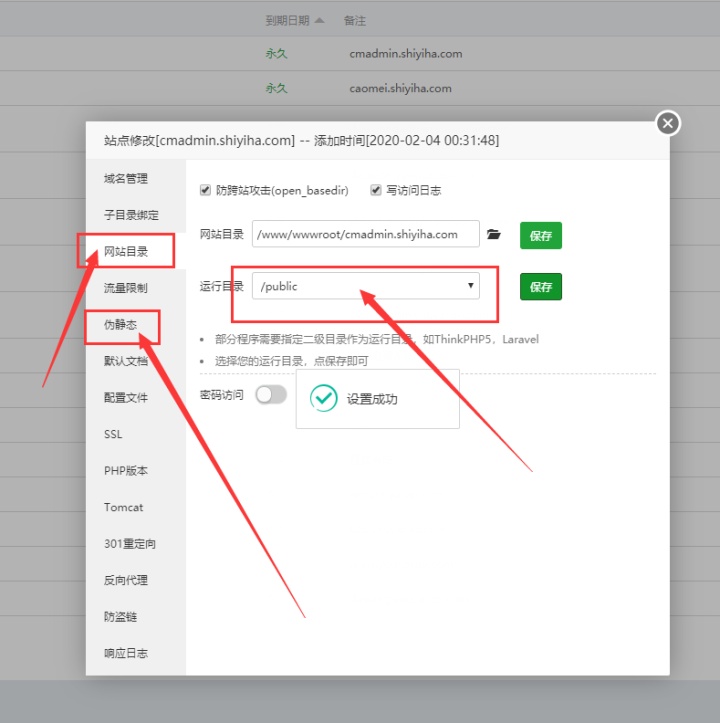Click 永久 in the caomei.shiyiha.com row
The height and width of the screenshot is (723, 720).
pyautogui.click(x=276, y=88)
